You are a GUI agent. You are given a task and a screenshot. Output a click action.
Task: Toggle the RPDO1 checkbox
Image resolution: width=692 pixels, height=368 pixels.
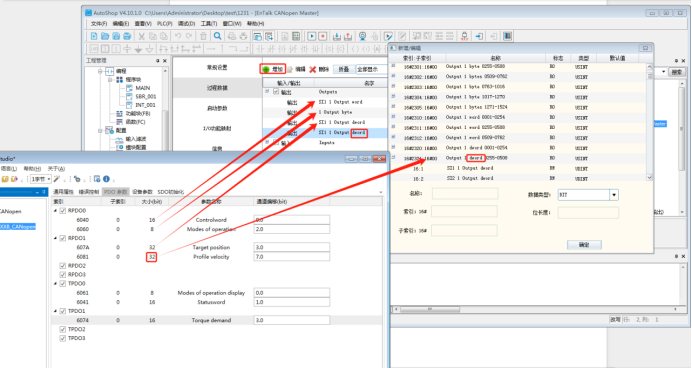63,238
